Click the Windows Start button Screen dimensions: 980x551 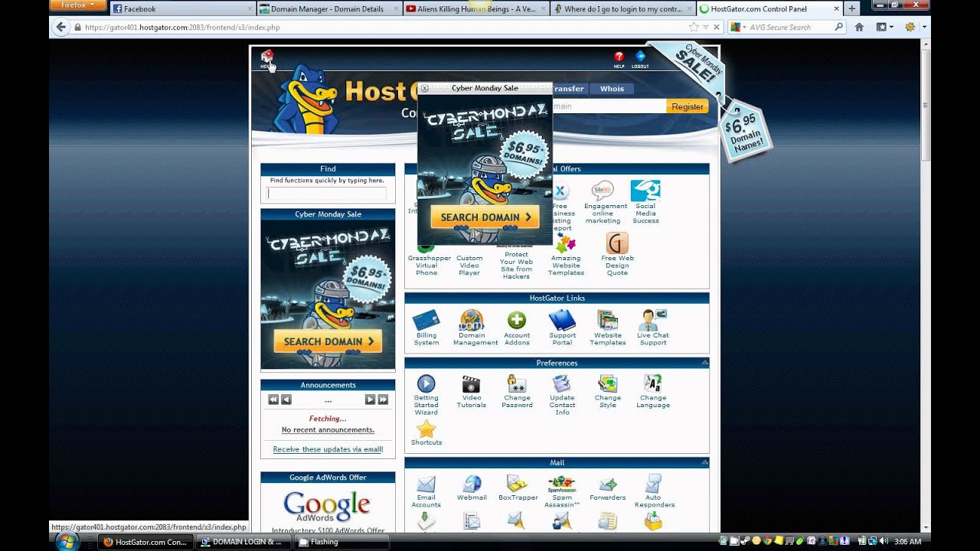coord(67,541)
